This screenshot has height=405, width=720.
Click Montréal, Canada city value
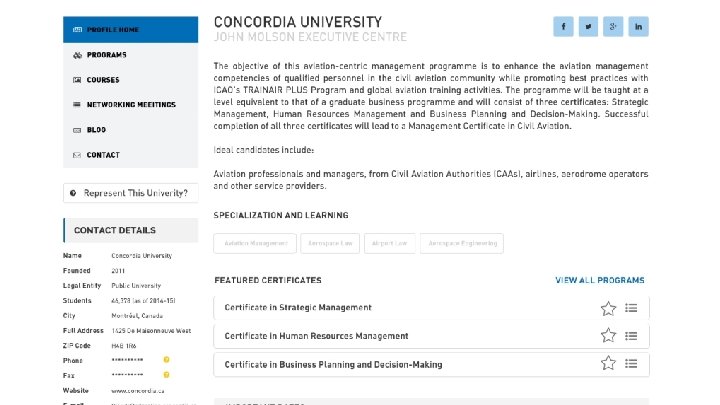point(137,316)
